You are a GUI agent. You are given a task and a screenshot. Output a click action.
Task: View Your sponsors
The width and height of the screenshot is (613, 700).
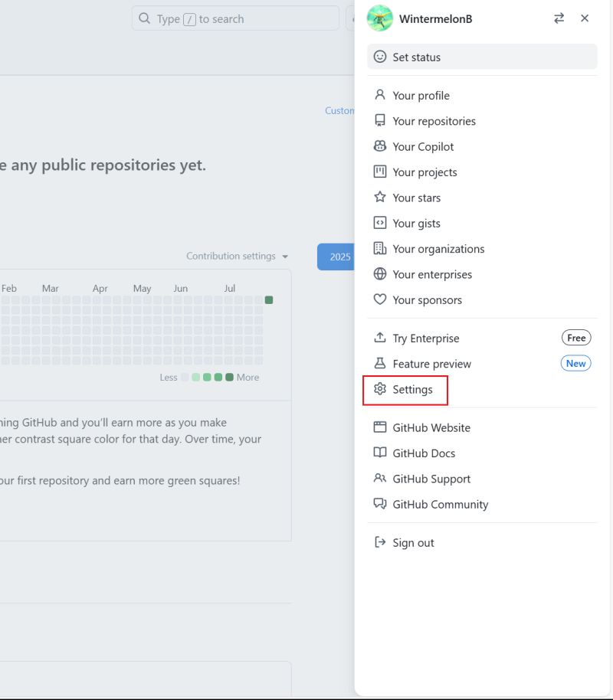pos(427,299)
